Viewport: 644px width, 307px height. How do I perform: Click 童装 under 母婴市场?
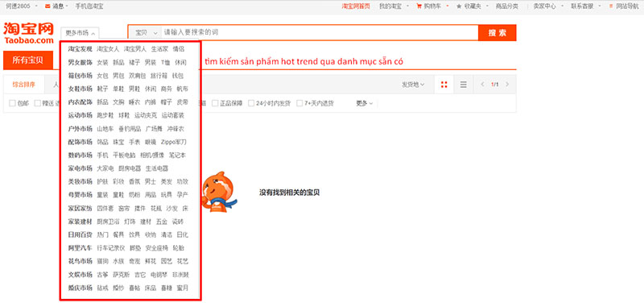point(102,194)
